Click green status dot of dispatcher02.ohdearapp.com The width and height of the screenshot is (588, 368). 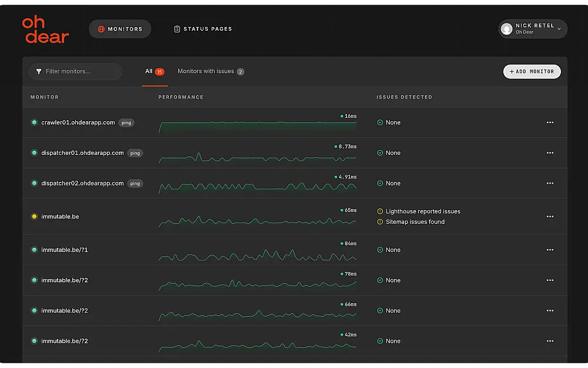click(x=34, y=183)
